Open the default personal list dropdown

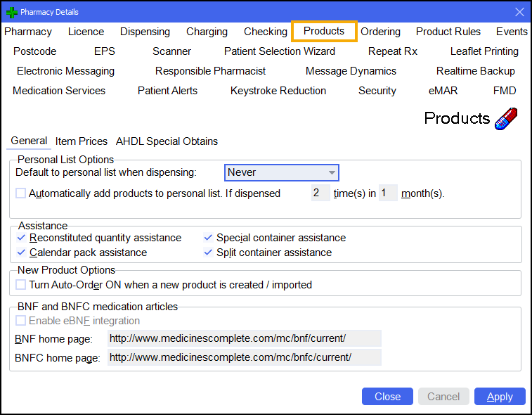pos(282,172)
